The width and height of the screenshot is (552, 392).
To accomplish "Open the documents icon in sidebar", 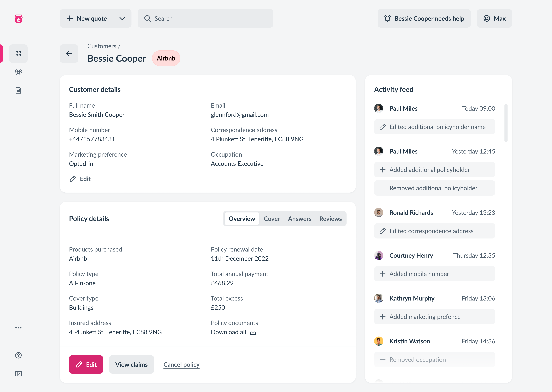I will 18,90.
